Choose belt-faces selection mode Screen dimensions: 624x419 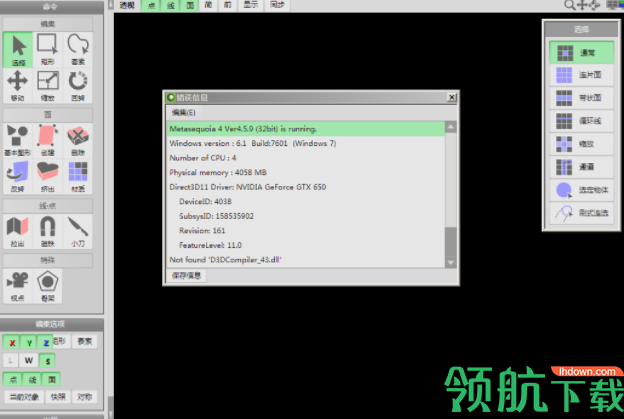coord(581,98)
